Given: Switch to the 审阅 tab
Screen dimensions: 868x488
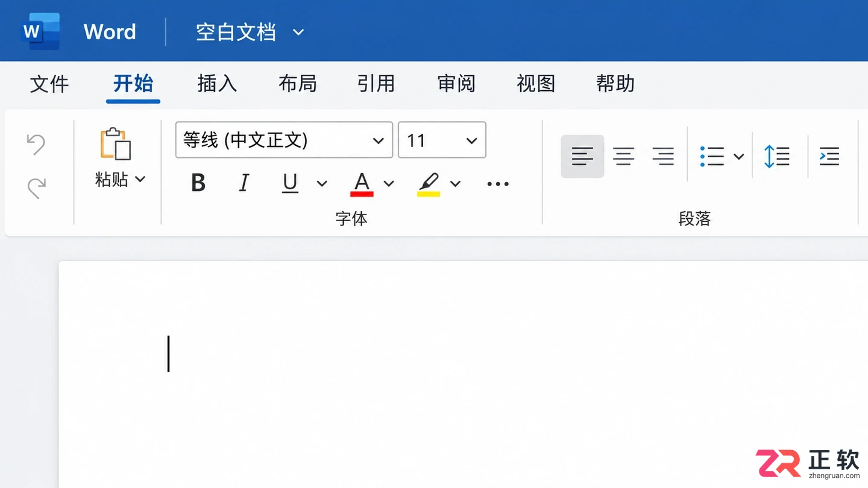Looking at the screenshot, I should click(x=456, y=84).
